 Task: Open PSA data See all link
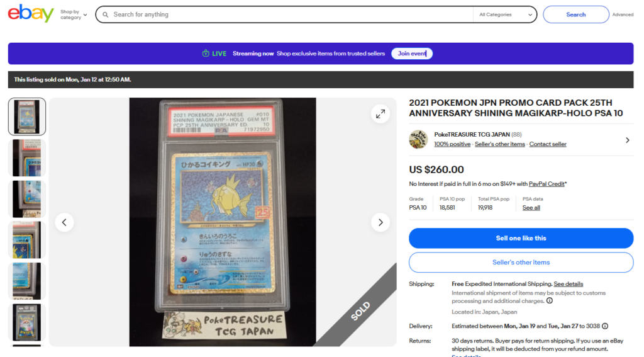pyautogui.click(x=531, y=208)
